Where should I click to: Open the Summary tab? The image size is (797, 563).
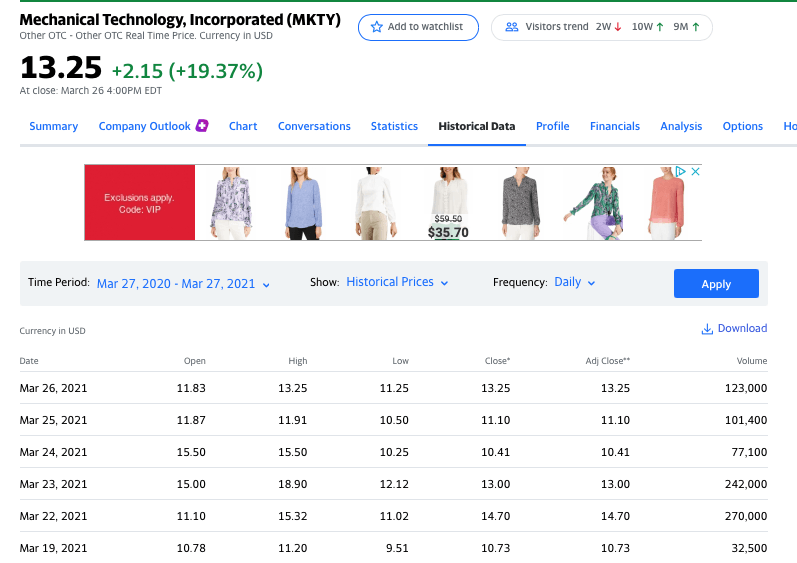(x=53, y=126)
